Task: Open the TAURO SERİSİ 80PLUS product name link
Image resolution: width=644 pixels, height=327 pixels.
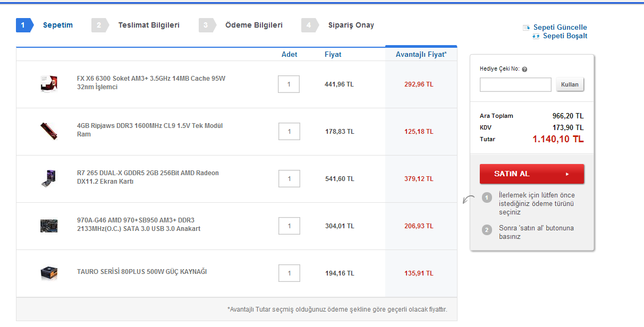Action: click(x=142, y=272)
